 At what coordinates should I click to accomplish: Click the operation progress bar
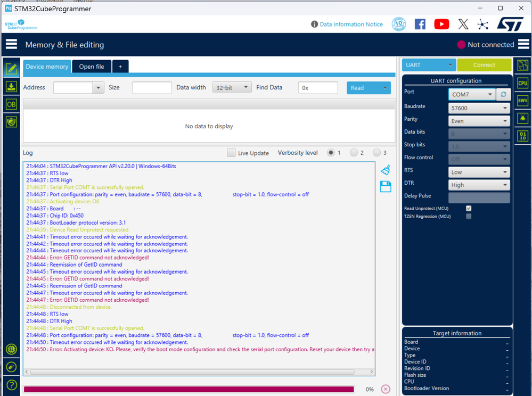189,389
